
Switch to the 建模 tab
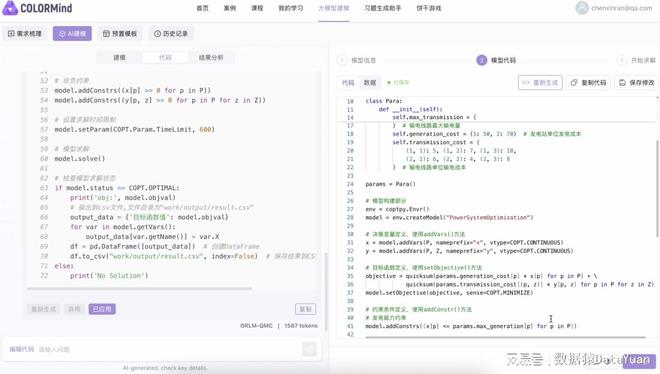[120, 58]
